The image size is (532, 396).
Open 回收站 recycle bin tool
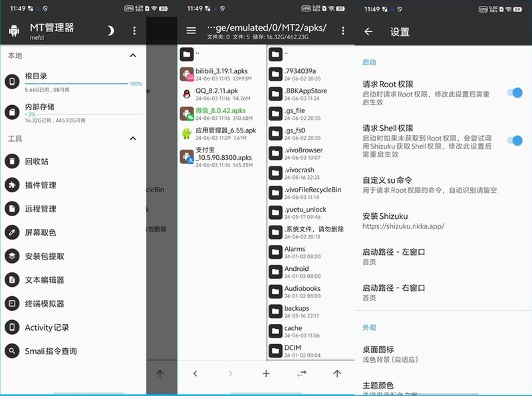coord(36,161)
